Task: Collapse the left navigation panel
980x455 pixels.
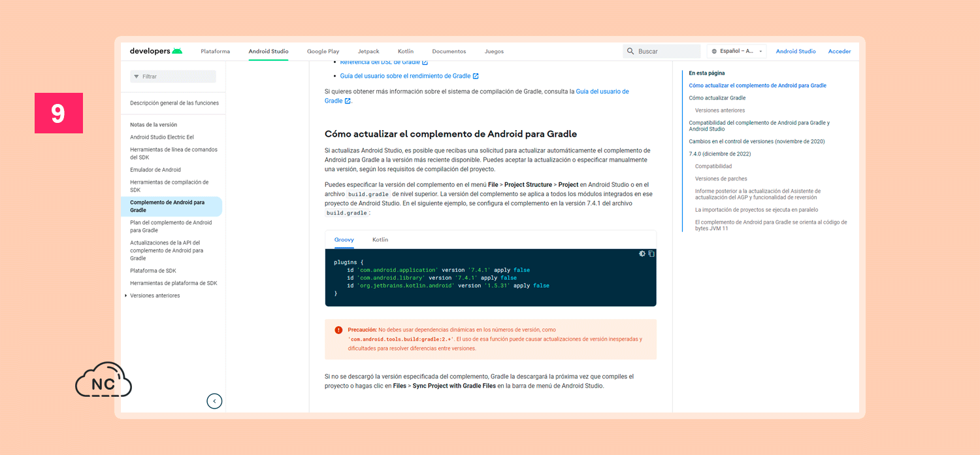Action: [x=214, y=401]
